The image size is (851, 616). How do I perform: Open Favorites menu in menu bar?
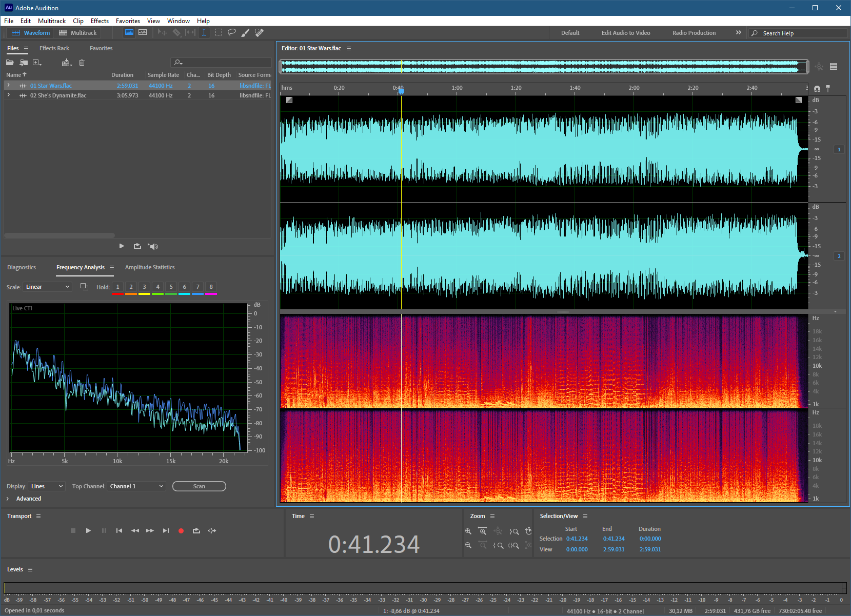pos(128,21)
